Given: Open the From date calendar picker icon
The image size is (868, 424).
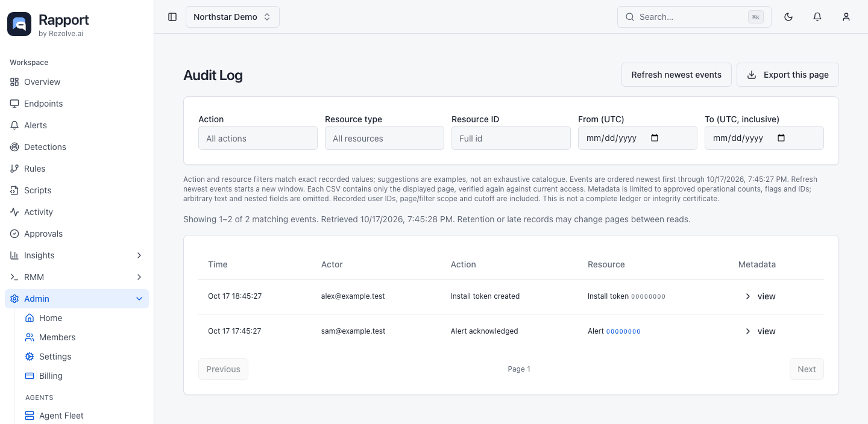Looking at the screenshot, I should click(x=655, y=138).
